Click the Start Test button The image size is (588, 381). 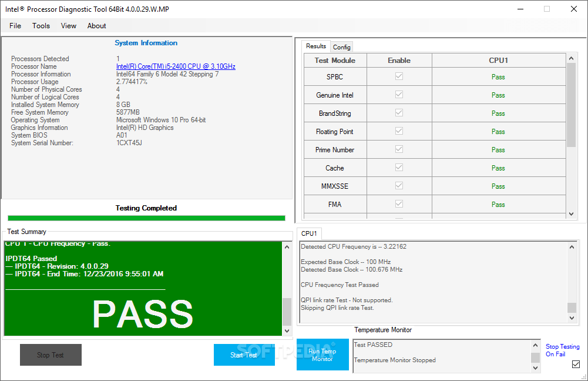click(x=244, y=355)
